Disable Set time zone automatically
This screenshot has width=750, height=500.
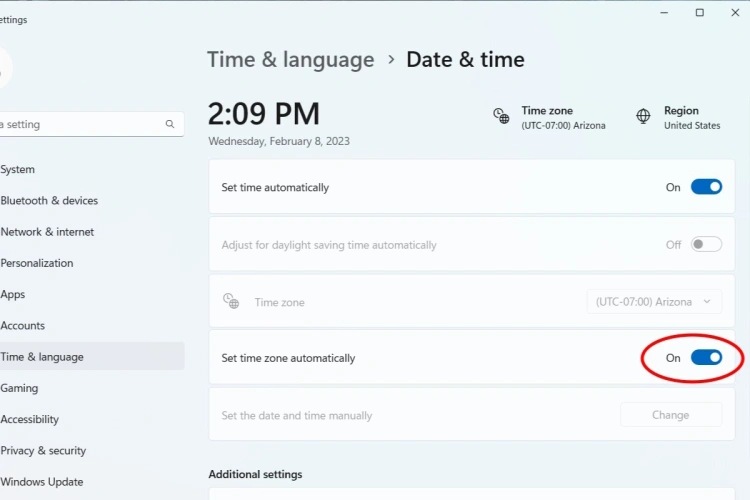(x=706, y=357)
